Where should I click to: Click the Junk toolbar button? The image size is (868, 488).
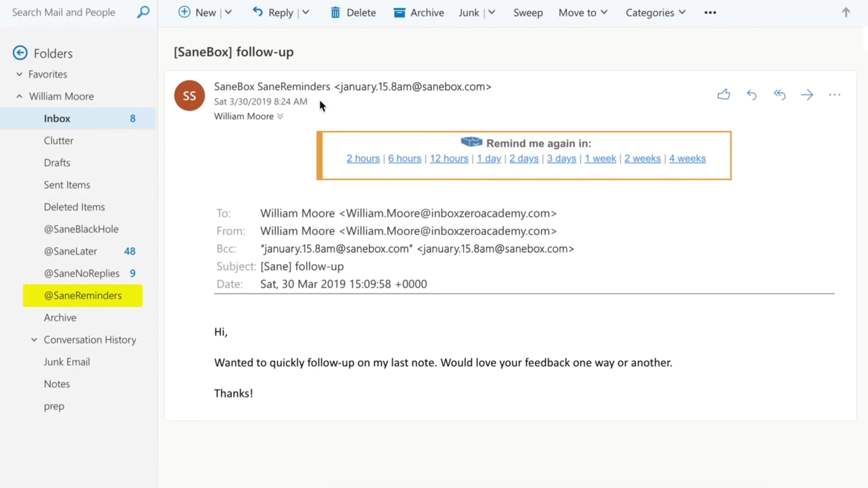tap(469, 13)
